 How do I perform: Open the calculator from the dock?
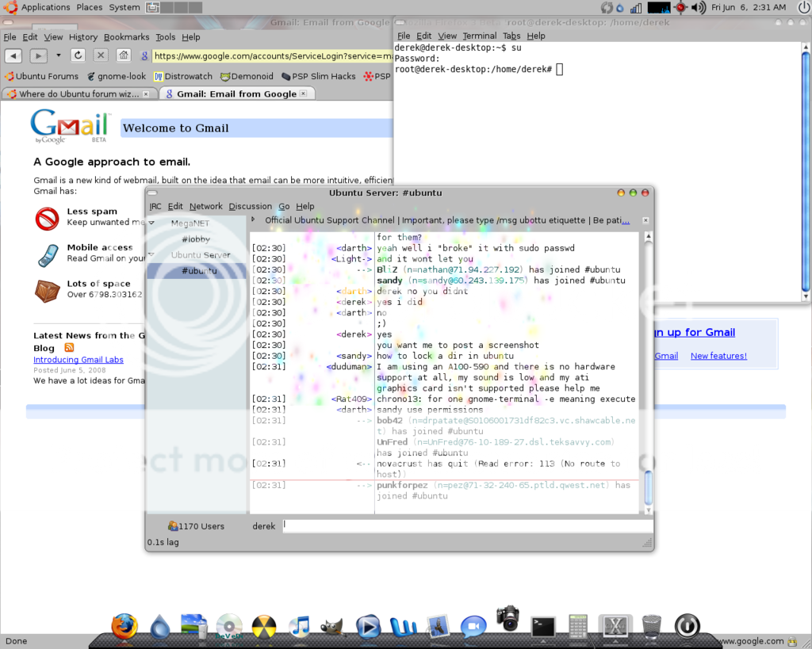(577, 627)
